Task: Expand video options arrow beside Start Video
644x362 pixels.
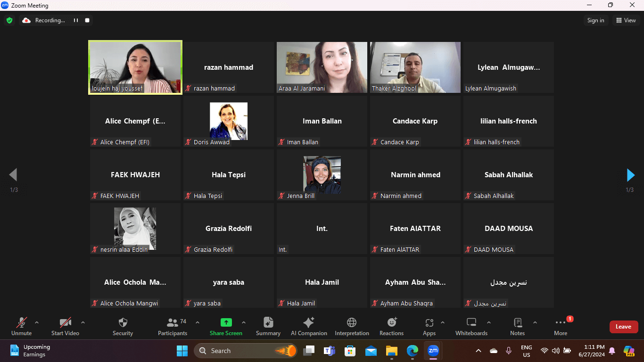Action: (x=83, y=322)
